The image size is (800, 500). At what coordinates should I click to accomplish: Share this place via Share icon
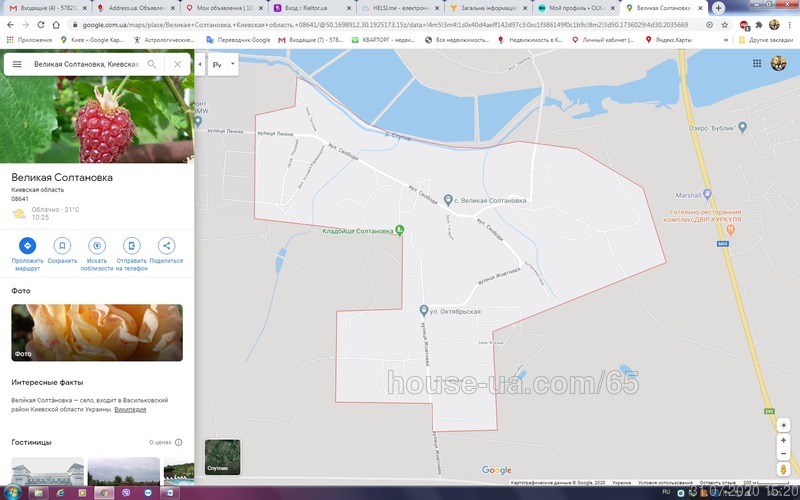(166, 245)
